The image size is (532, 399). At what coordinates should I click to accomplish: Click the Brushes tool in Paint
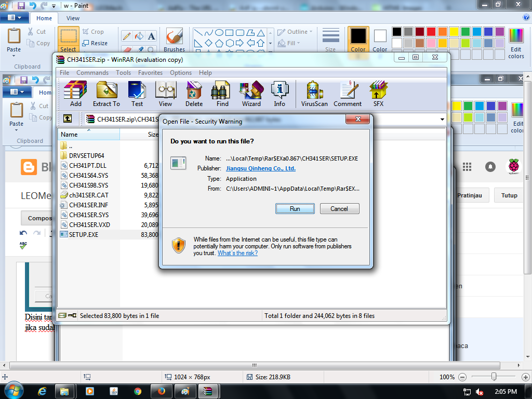pyautogui.click(x=175, y=39)
